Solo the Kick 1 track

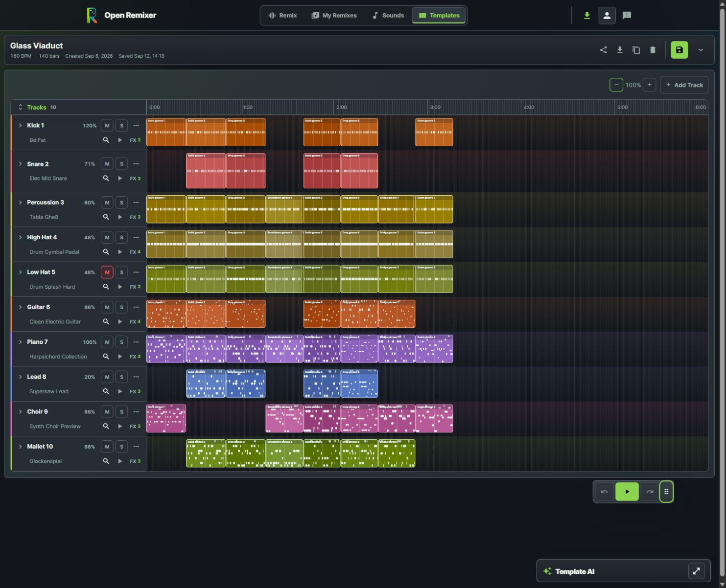click(x=121, y=125)
